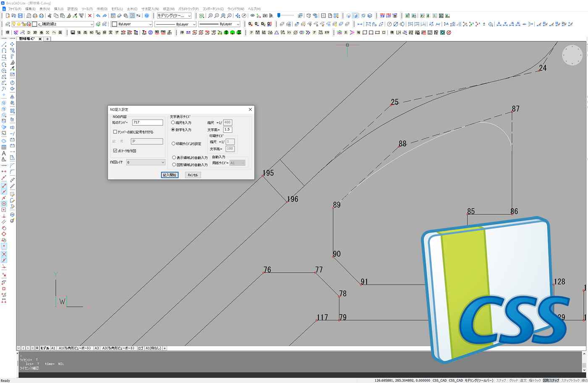
Task: Open a new document tab with plus
Action: click(x=47, y=39)
